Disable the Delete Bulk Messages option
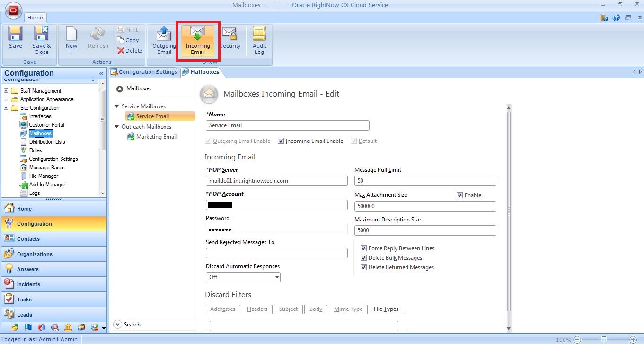 pos(363,258)
